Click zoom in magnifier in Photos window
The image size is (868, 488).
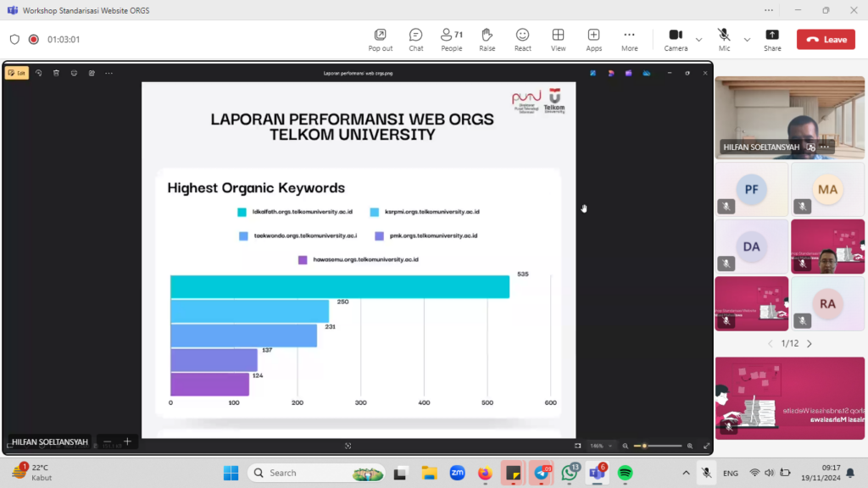(690, 446)
